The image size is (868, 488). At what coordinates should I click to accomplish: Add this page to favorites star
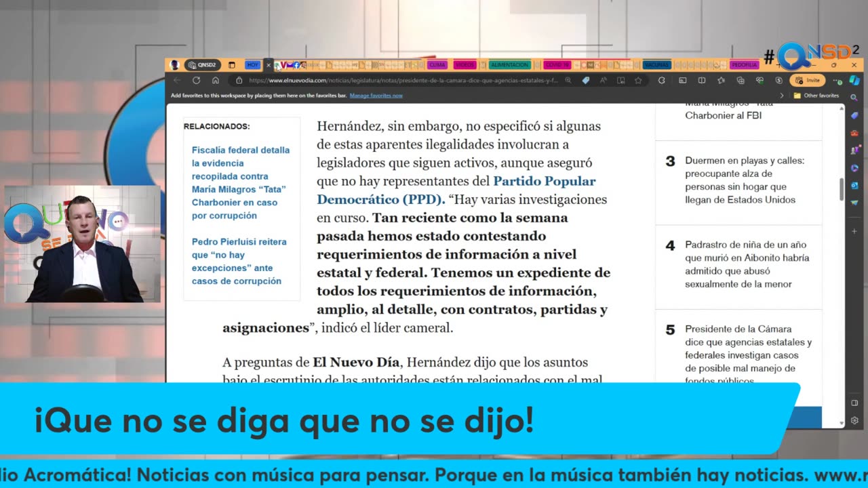coord(638,80)
